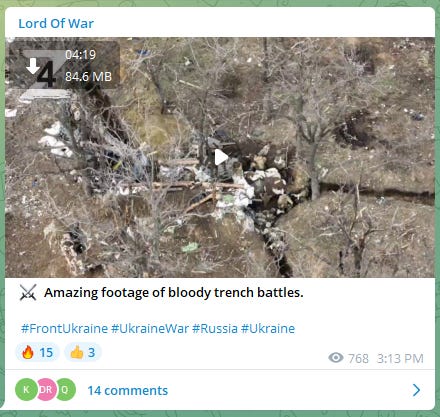Open the #Russia hashtag

coord(215,329)
